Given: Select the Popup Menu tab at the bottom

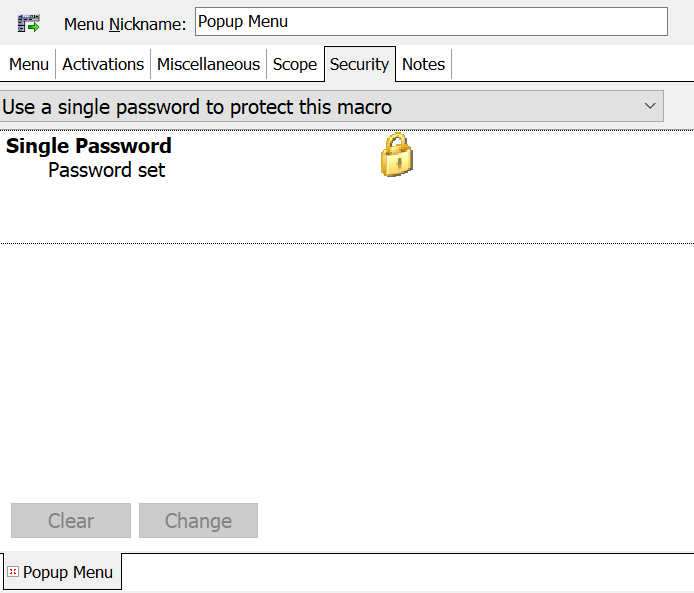Looking at the screenshot, I should [67, 572].
